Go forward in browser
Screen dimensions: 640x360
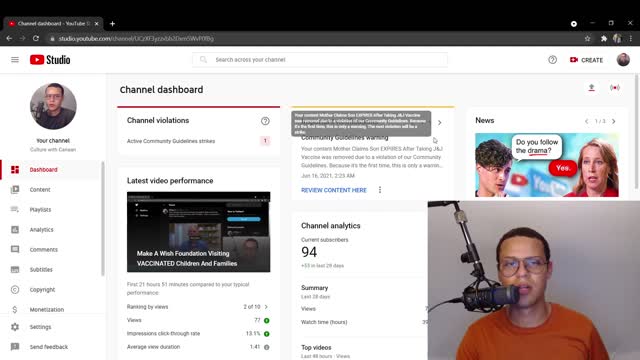pyautogui.click(x=22, y=38)
